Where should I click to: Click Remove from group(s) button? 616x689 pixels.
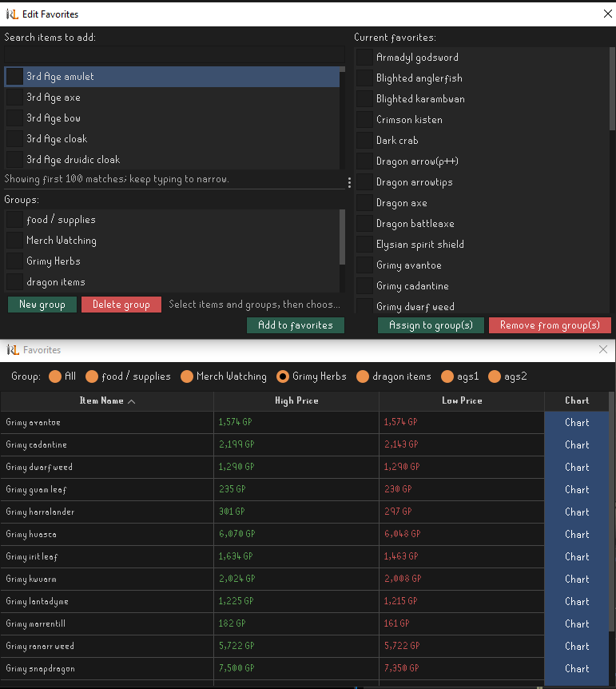(550, 325)
